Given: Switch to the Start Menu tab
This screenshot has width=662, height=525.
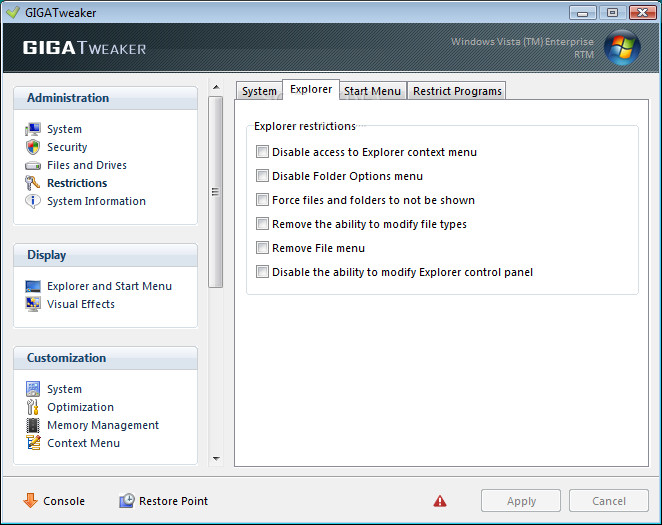Looking at the screenshot, I should coord(372,91).
